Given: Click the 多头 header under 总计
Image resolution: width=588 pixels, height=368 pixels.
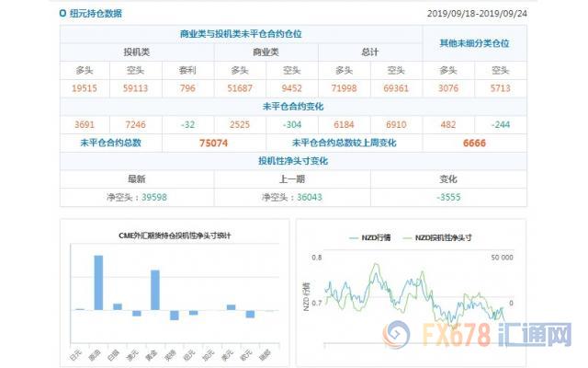Looking at the screenshot, I should point(344,70).
